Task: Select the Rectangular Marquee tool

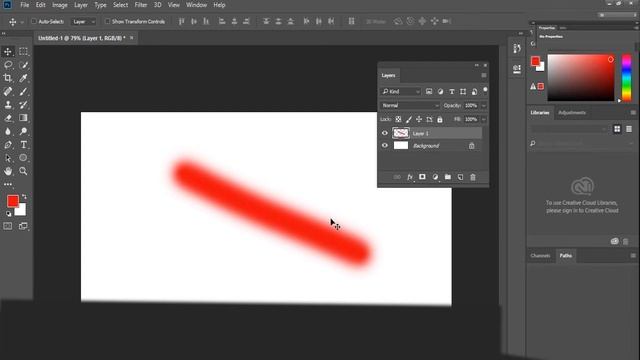Action: click(x=23, y=51)
